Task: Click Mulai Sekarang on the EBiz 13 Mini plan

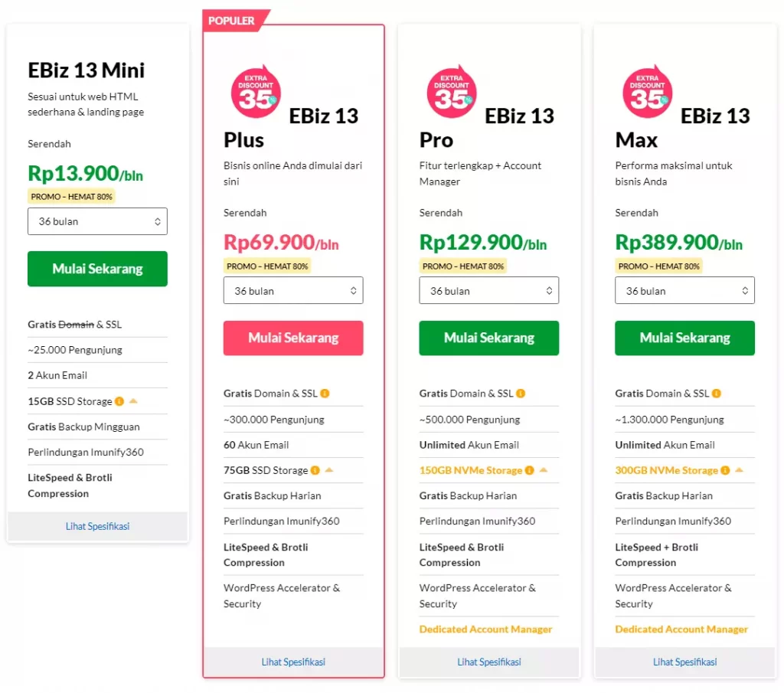Action: tap(97, 269)
